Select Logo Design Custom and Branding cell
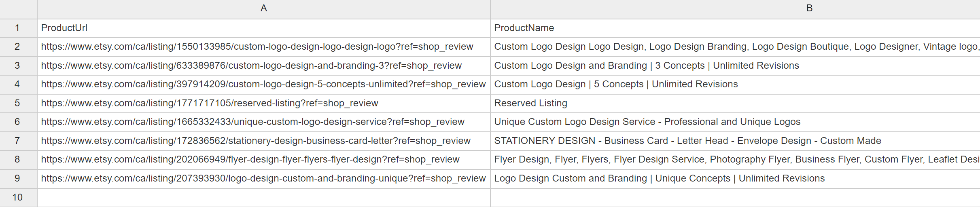 (735, 178)
